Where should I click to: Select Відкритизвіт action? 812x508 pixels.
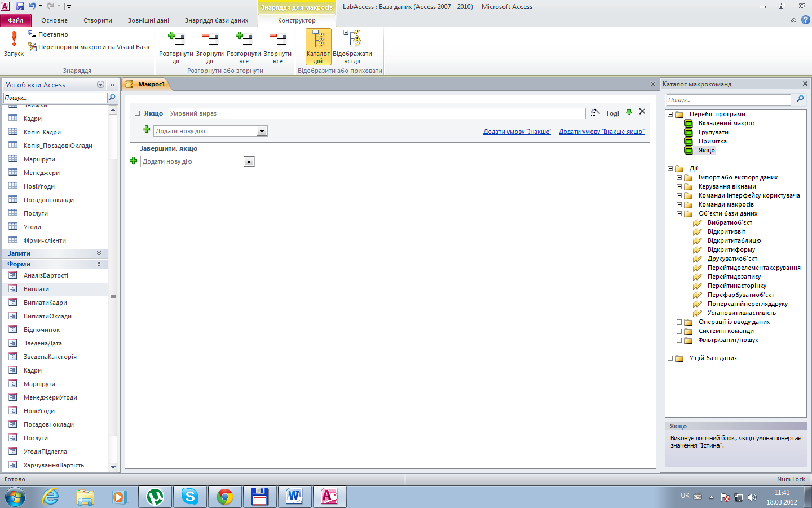coord(726,231)
